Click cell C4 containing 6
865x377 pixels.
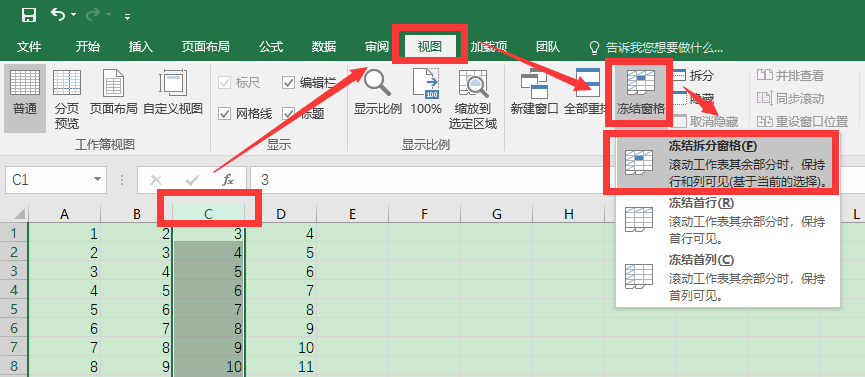pos(209,290)
